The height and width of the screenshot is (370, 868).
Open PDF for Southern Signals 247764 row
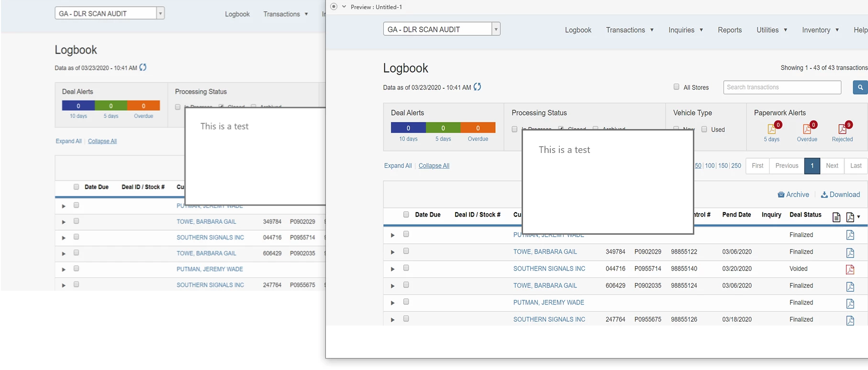click(850, 320)
